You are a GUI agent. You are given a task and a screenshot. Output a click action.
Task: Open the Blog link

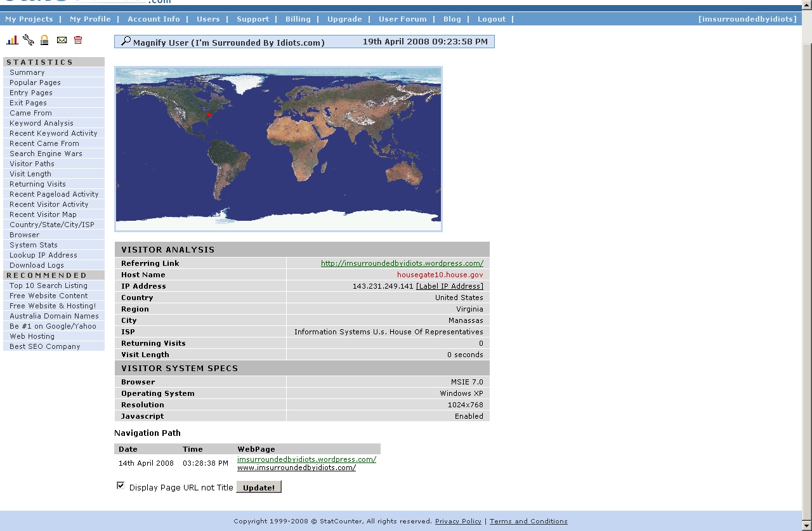(452, 19)
